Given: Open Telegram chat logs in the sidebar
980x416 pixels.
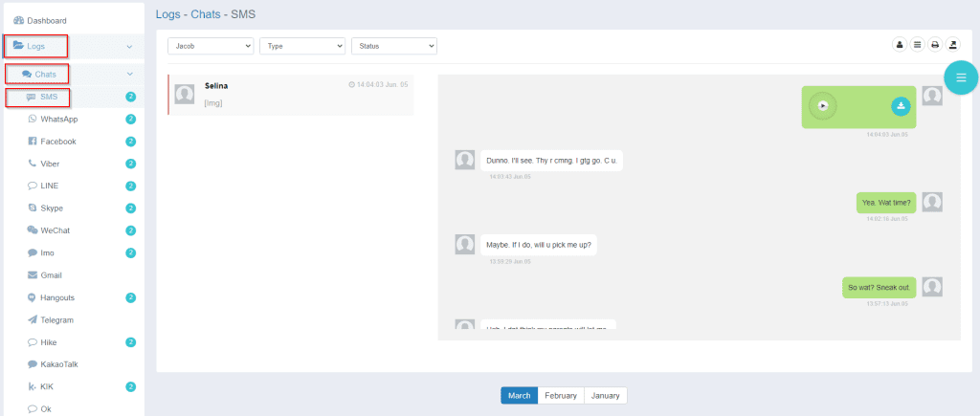Looking at the screenshot, I should click(x=56, y=320).
